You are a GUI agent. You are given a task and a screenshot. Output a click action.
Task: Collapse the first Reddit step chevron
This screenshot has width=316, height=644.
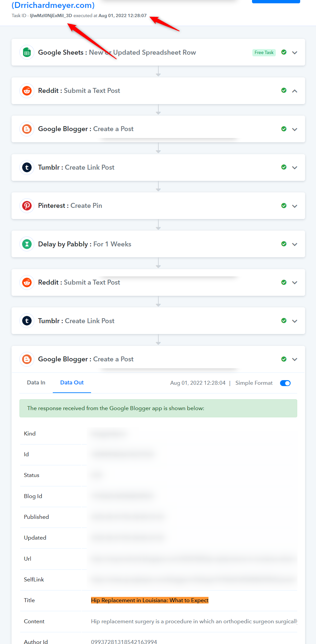tap(295, 91)
